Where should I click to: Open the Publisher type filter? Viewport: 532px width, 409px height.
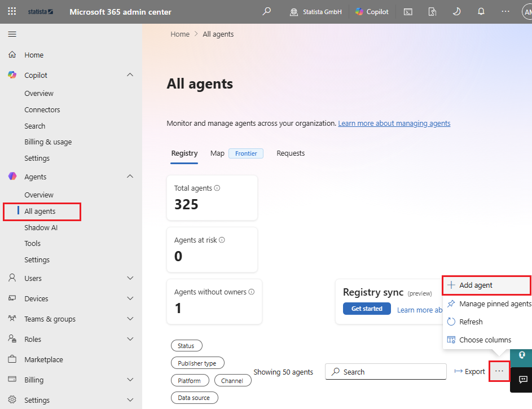coord(197,363)
